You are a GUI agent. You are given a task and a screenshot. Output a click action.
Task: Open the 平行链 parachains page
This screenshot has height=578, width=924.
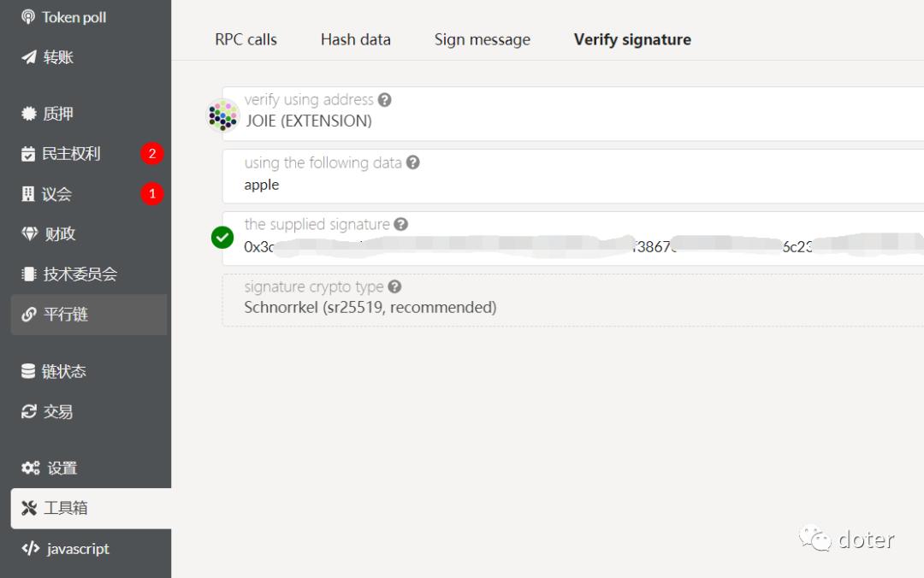(x=66, y=315)
